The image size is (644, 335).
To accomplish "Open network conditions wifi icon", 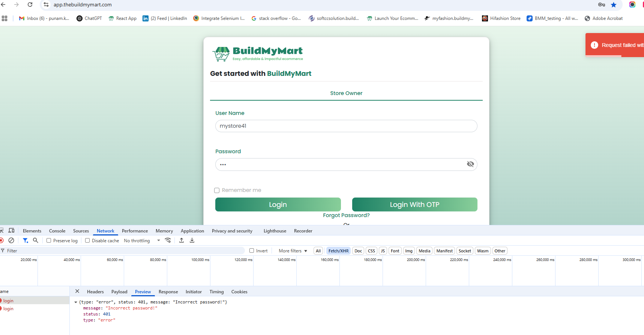I will (168, 240).
